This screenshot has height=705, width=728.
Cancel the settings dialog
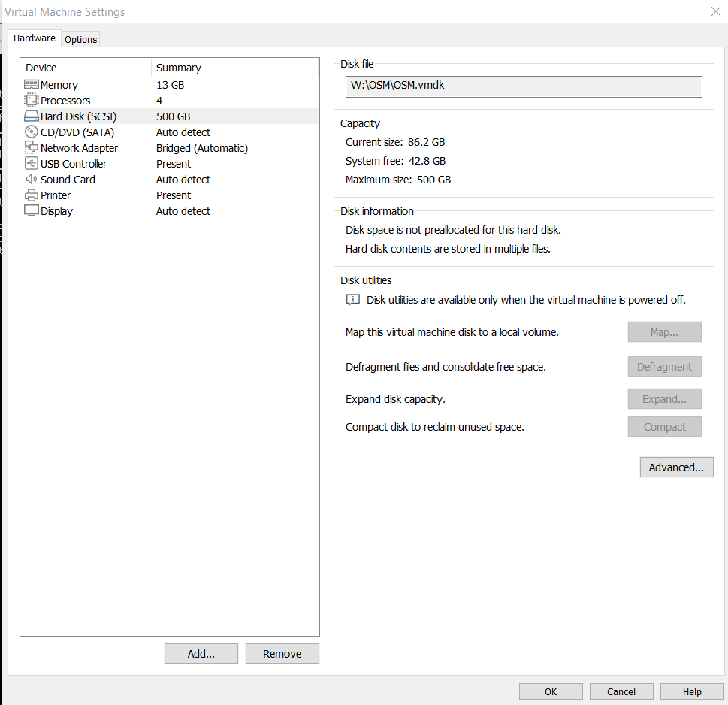tap(621, 691)
